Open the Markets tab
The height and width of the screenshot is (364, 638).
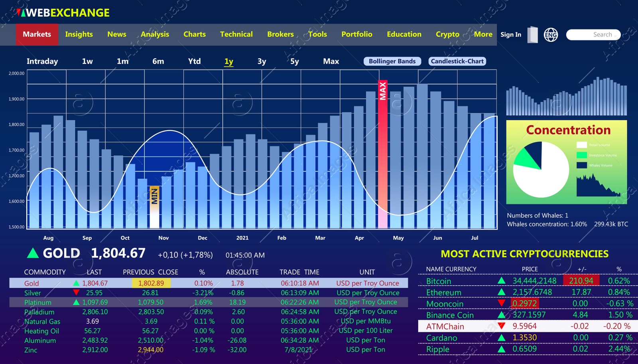click(x=37, y=34)
